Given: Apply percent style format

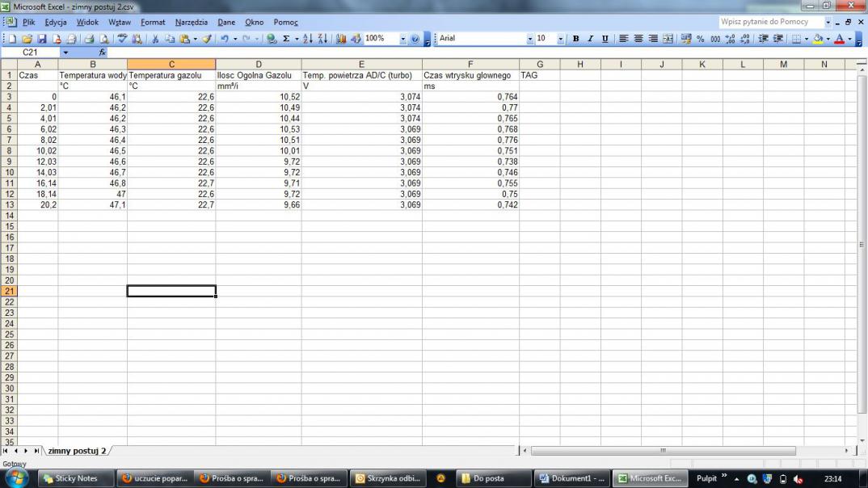Looking at the screenshot, I should (x=701, y=39).
